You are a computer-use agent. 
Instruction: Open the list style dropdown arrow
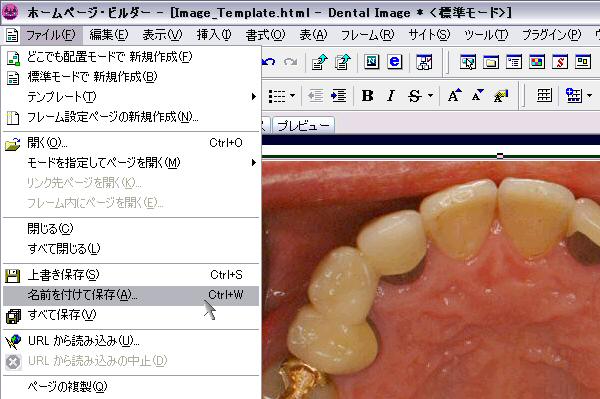pos(292,96)
